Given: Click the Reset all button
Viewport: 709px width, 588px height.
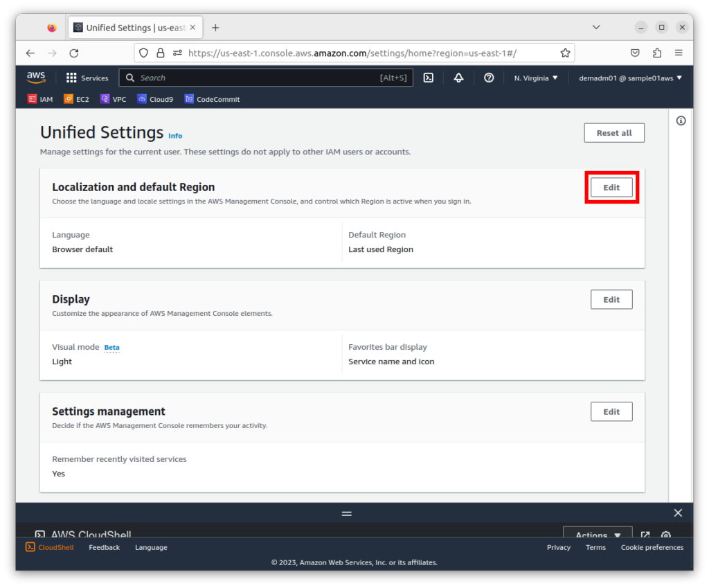Looking at the screenshot, I should (614, 133).
